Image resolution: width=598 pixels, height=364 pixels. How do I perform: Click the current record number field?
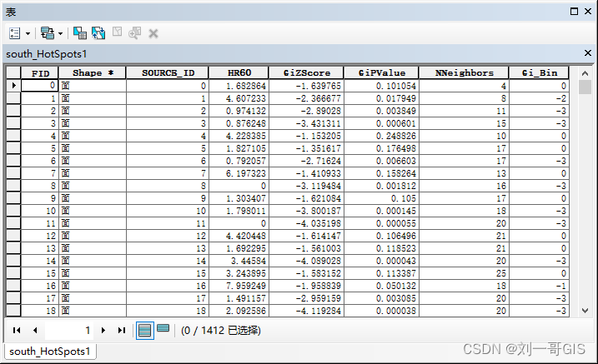(69, 330)
